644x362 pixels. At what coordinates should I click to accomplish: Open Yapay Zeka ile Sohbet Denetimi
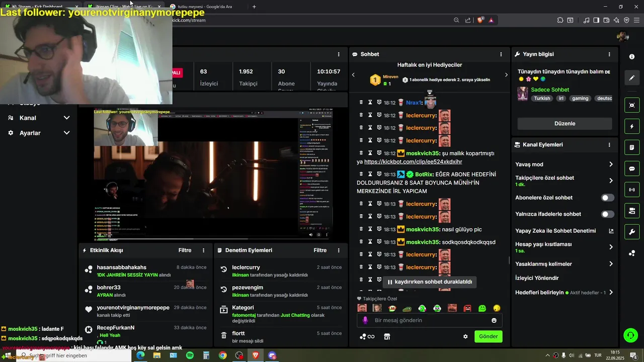pyautogui.click(x=565, y=231)
